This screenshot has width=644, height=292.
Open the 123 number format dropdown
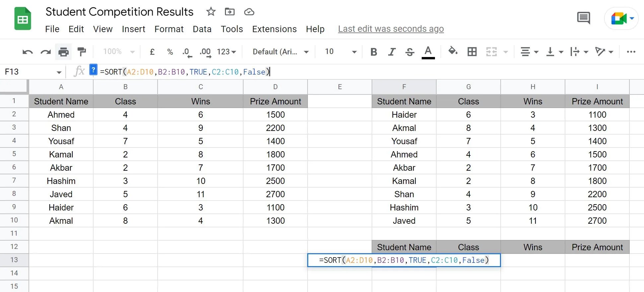tap(226, 52)
